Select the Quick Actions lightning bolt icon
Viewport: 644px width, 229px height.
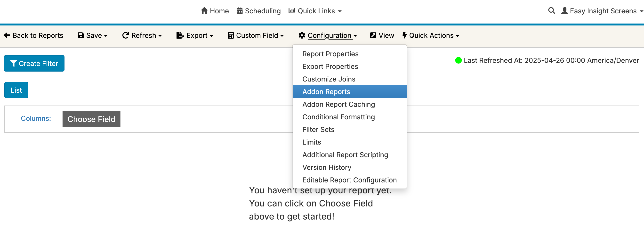[405, 35]
